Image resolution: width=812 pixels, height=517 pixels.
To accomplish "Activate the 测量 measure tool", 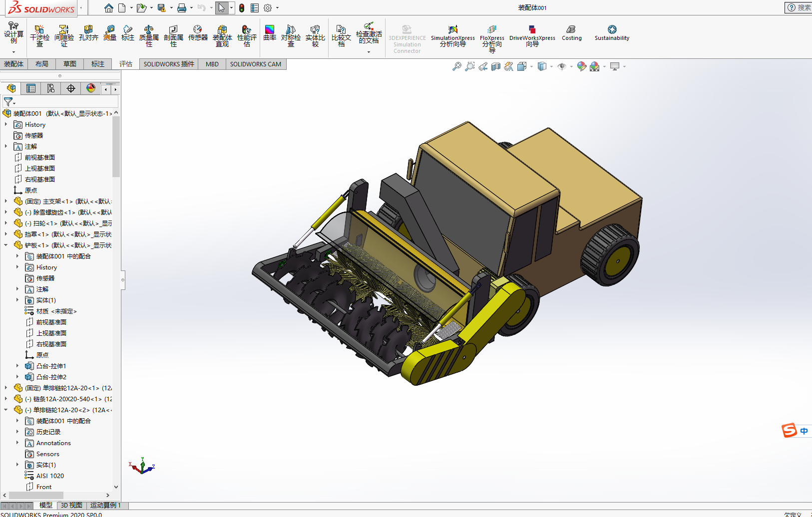I will point(110,33).
